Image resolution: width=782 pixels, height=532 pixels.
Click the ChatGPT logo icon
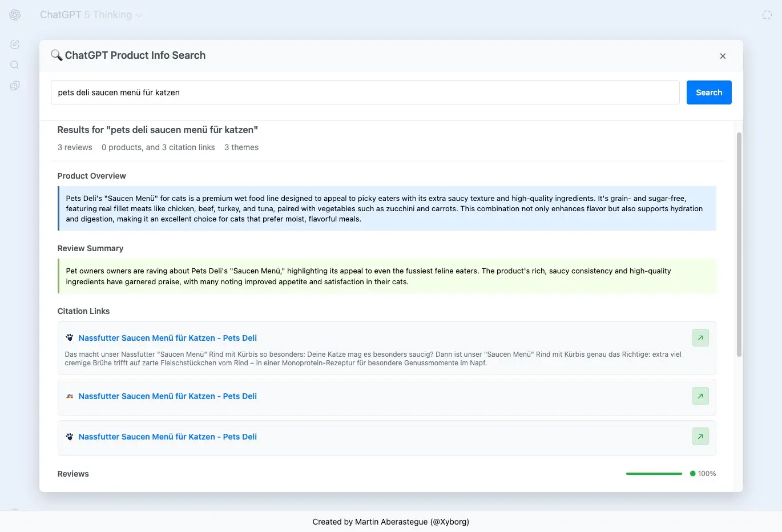(15, 15)
